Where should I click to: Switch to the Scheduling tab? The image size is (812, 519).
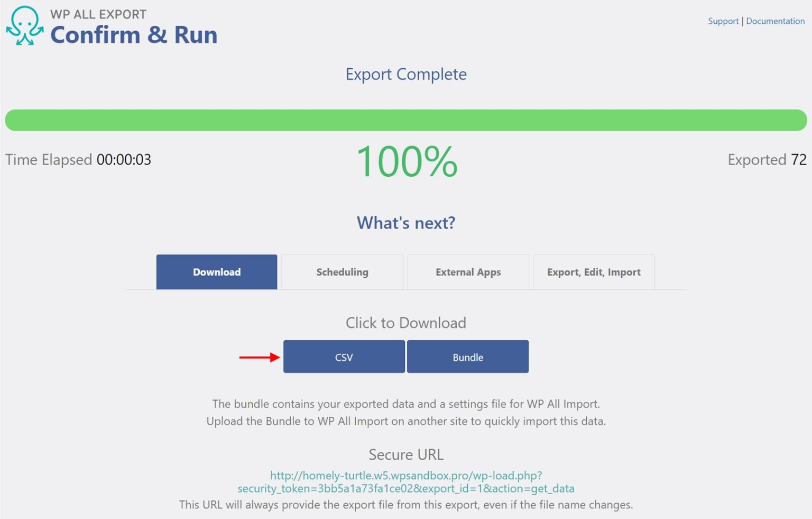click(x=342, y=272)
